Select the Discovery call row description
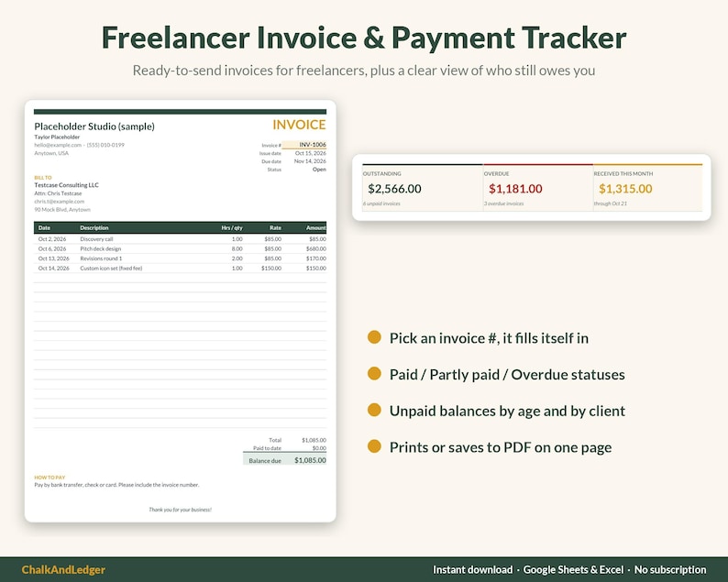728x582 pixels. (x=96, y=239)
